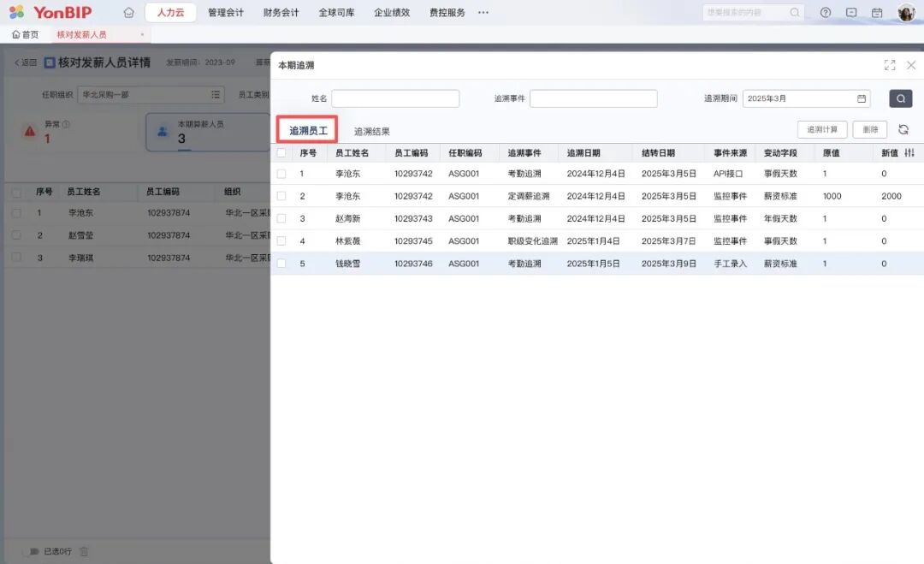This screenshot has height=564, width=924.
Task: Tick the checkbox for row 1 李沧东
Action: (281, 174)
